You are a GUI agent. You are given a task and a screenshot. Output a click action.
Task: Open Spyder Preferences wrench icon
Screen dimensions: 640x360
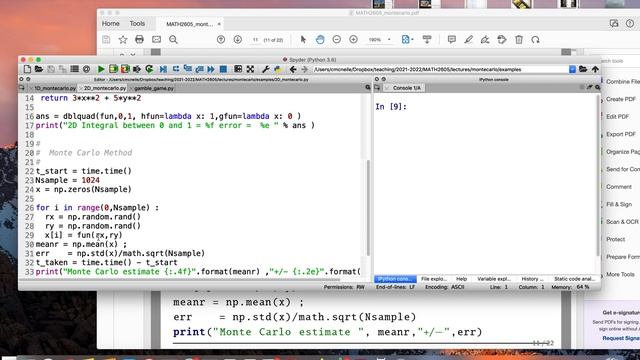(266, 69)
